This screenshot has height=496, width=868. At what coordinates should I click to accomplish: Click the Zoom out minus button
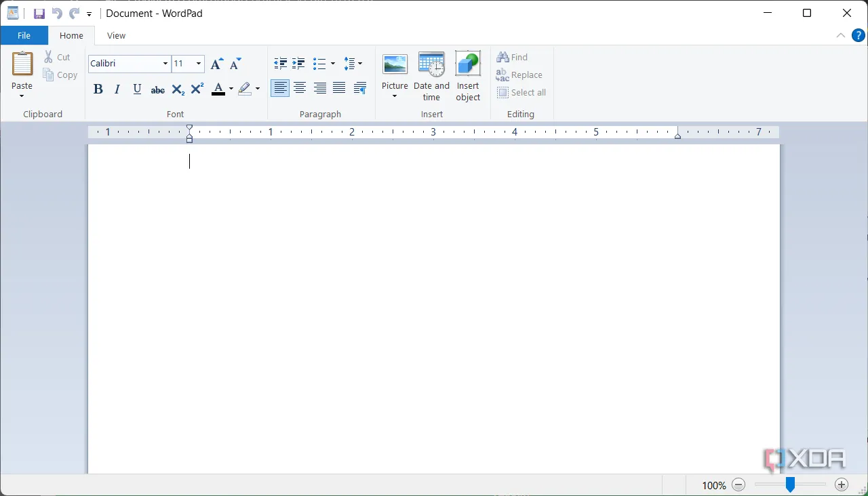pyautogui.click(x=739, y=484)
